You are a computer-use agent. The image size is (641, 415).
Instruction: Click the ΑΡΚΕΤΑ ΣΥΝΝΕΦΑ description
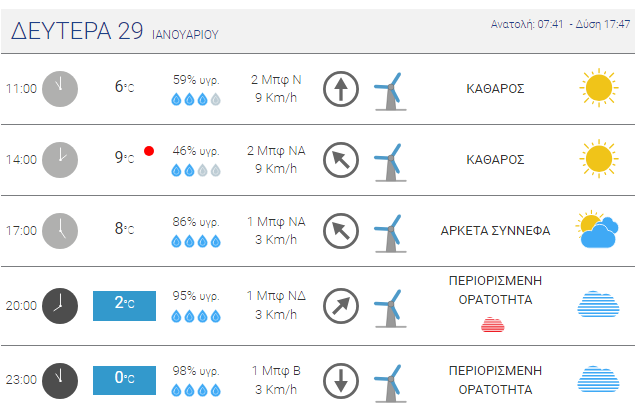495,231
